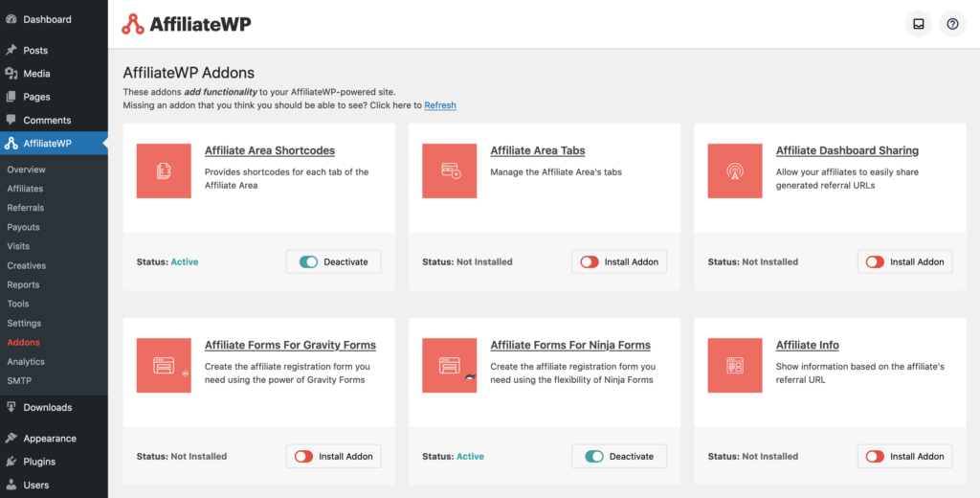The image size is (980, 498).
Task: Click Affiliate Dashboard Sharing addon thumbnail
Action: [x=735, y=170]
